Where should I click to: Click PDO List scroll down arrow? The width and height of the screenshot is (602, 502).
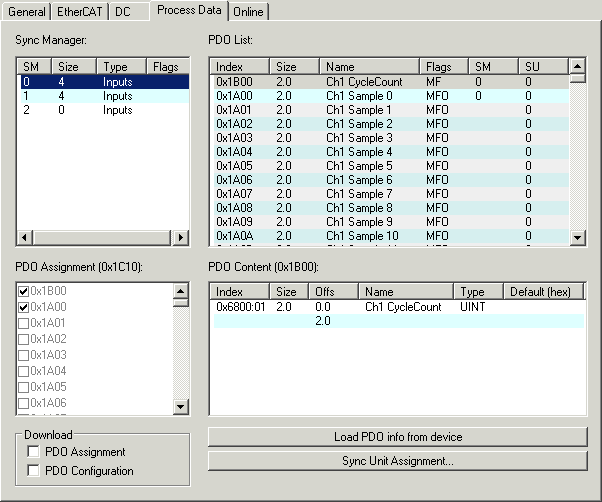pos(577,238)
